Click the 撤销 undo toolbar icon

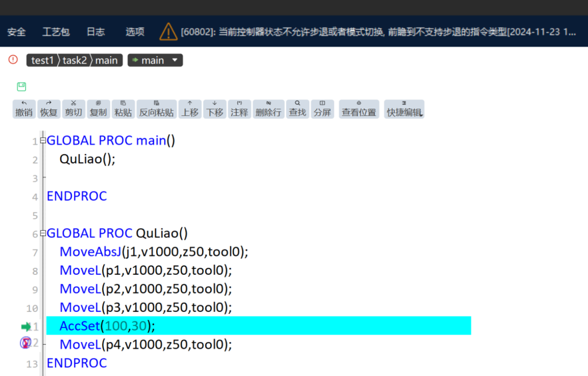(24, 109)
